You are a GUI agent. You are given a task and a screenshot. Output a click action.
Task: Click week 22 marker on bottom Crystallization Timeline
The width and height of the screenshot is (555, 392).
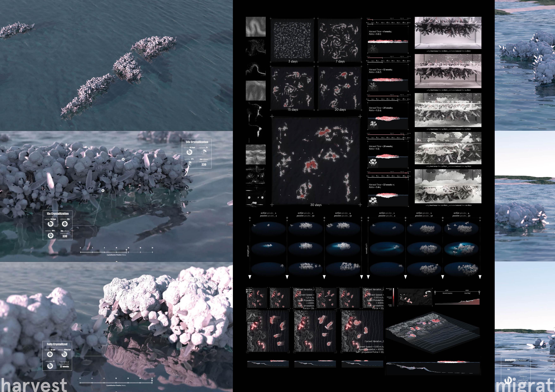click(152, 381)
